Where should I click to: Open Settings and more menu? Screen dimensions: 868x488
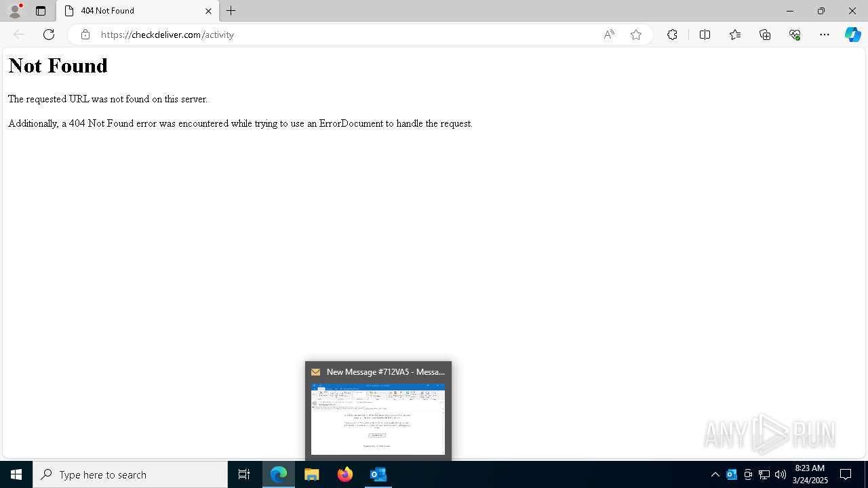tap(825, 35)
